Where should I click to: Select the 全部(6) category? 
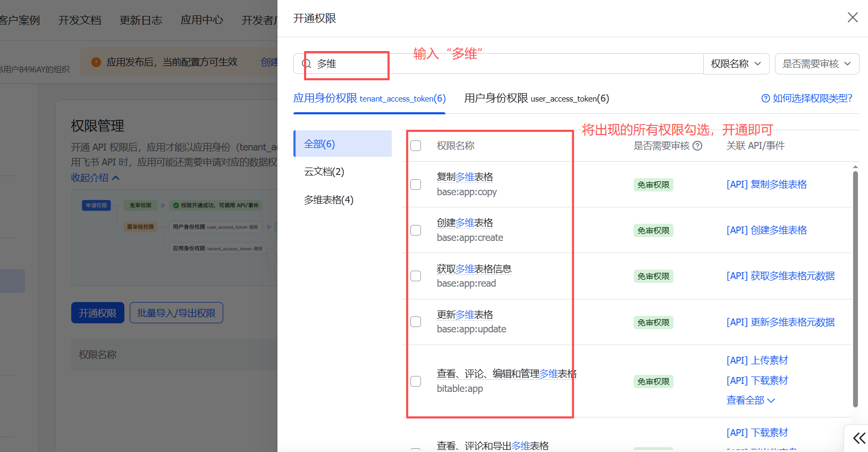(343, 144)
